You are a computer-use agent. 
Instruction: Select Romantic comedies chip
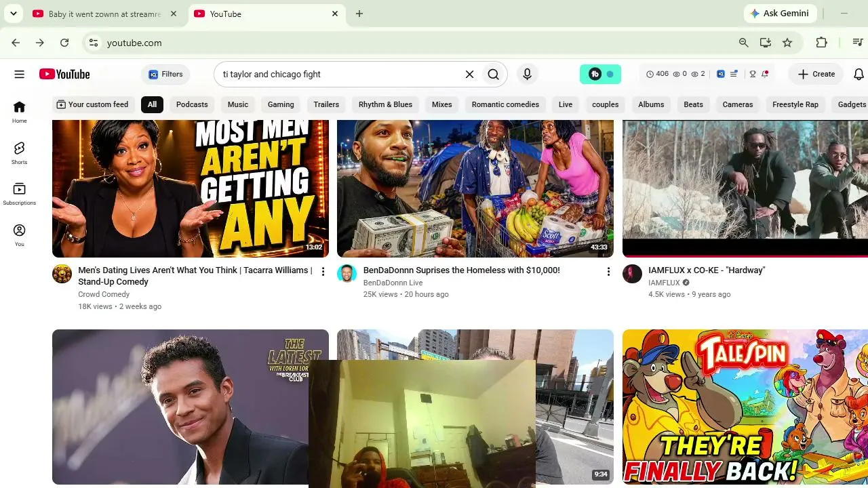pyautogui.click(x=505, y=104)
